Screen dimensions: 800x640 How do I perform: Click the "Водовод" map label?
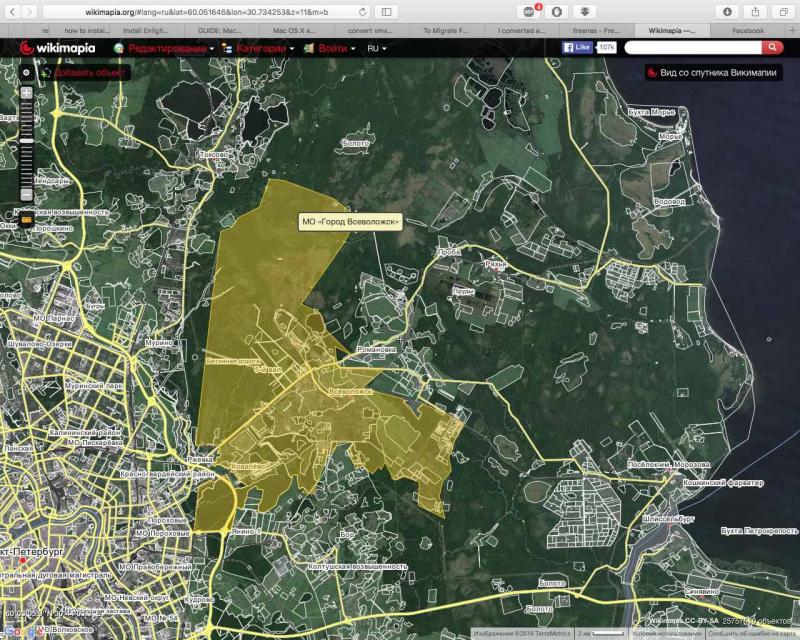coord(669,202)
